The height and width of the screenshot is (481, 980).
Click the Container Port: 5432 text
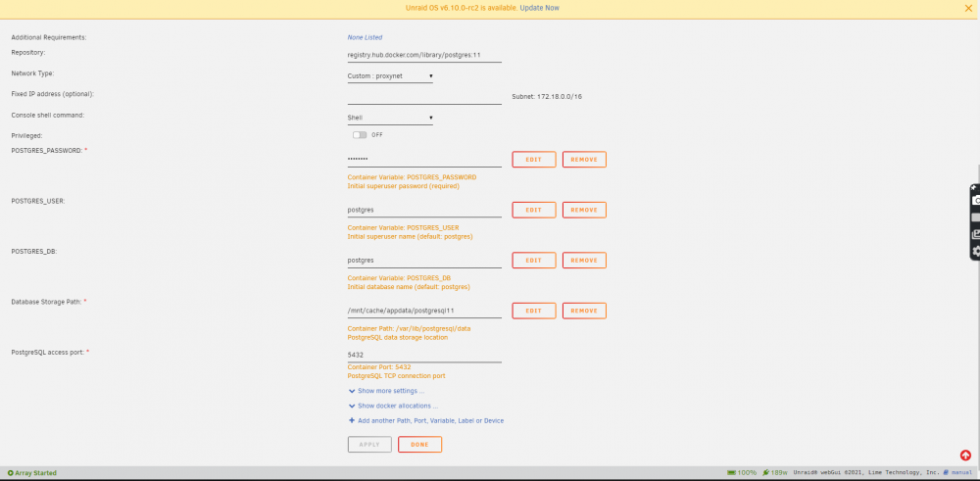coord(379,367)
